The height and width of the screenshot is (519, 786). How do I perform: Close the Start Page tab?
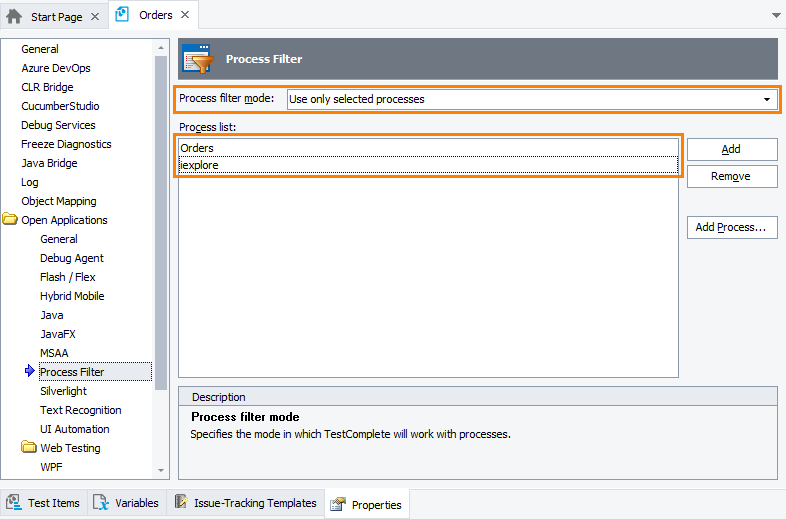point(95,17)
